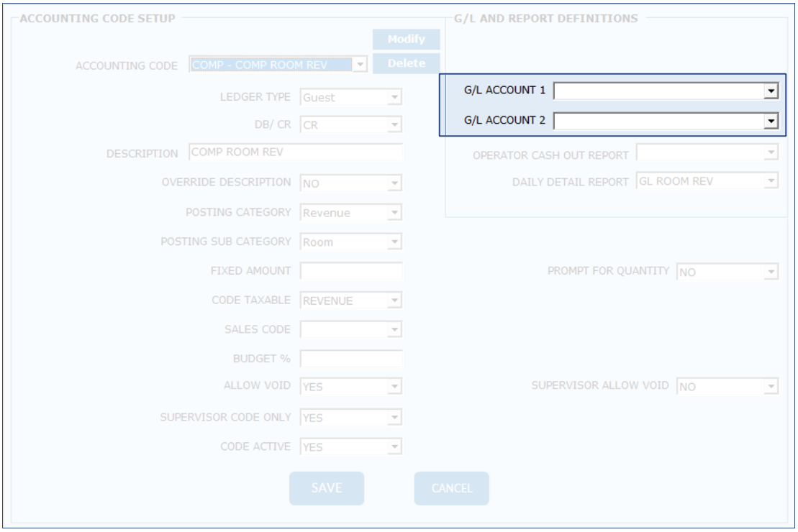798x532 pixels.
Task: Open the G/L Account 2 dropdown
Action: [x=771, y=121]
